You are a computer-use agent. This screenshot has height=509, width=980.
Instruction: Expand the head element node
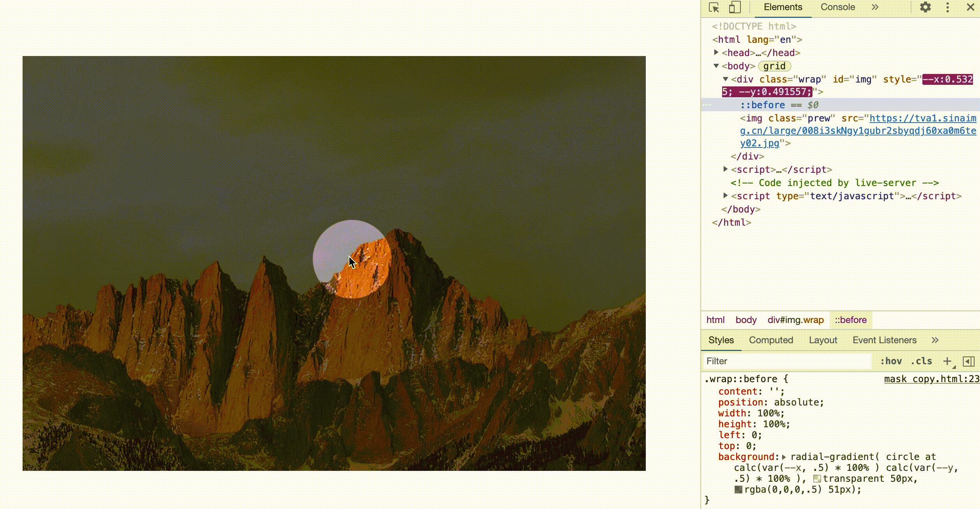point(716,52)
